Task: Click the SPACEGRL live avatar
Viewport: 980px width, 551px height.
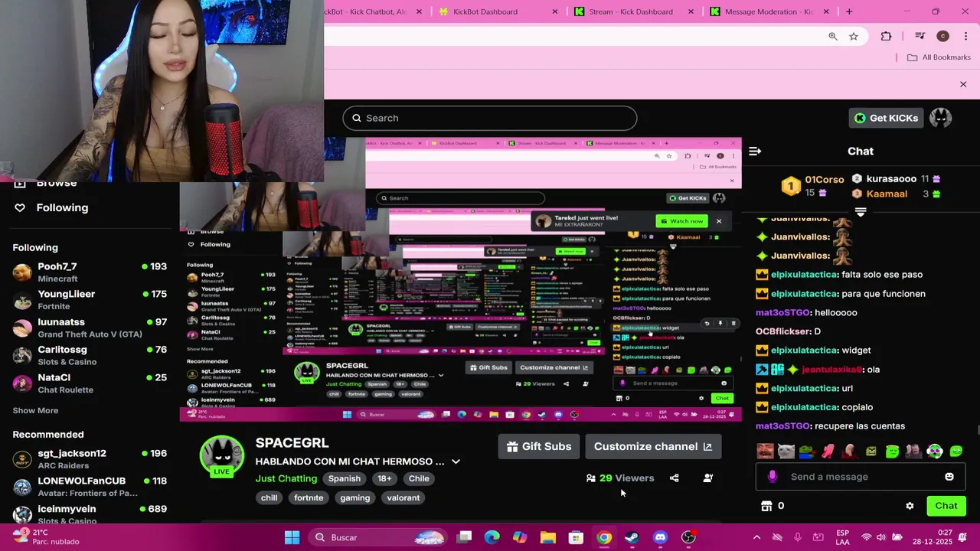Action: pos(222,458)
